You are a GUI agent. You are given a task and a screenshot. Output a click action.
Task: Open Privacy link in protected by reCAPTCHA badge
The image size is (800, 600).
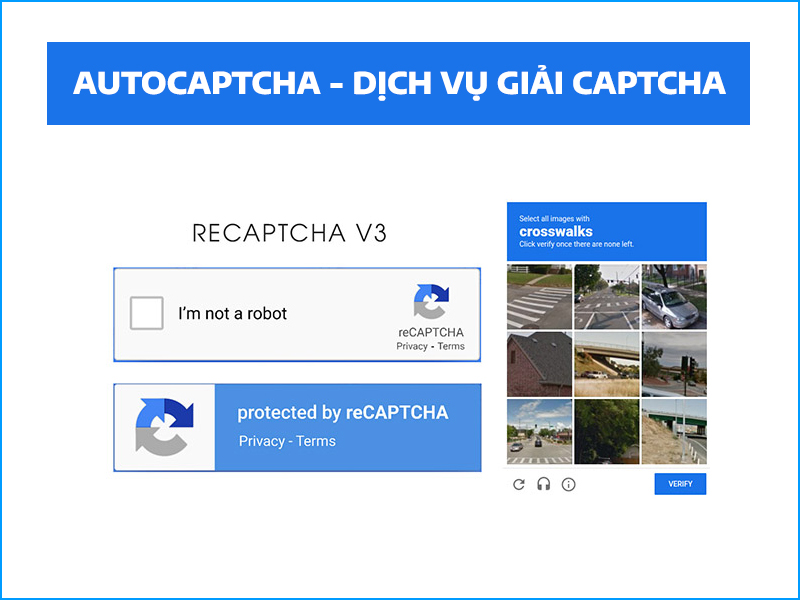coord(262,441)
